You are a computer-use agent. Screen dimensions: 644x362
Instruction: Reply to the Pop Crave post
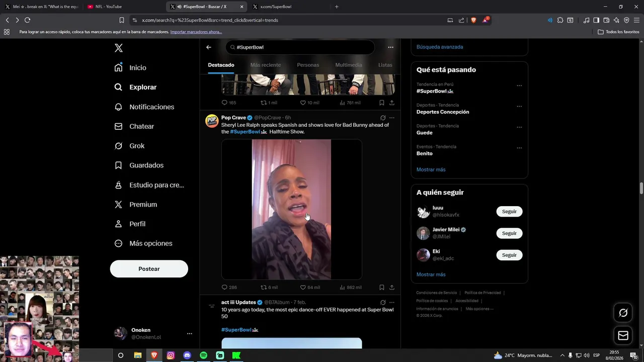coord(229,288)
